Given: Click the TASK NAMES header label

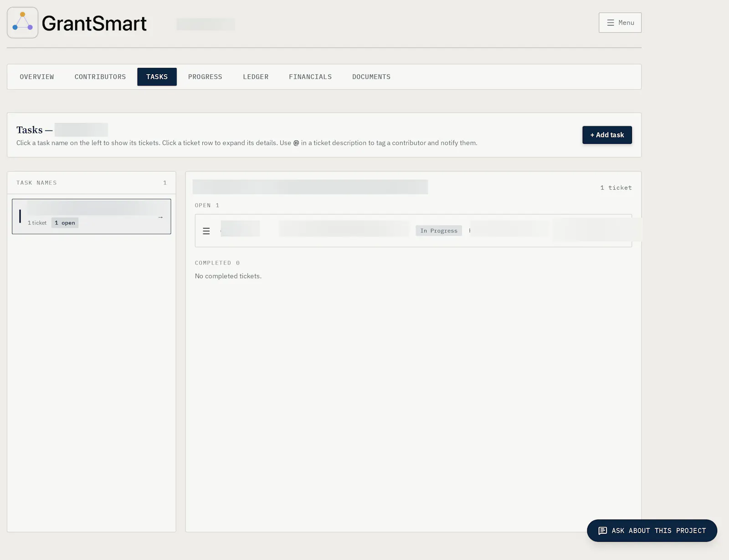Looking at the screenshot, I should pyautogui.click(x=36, y=183).
